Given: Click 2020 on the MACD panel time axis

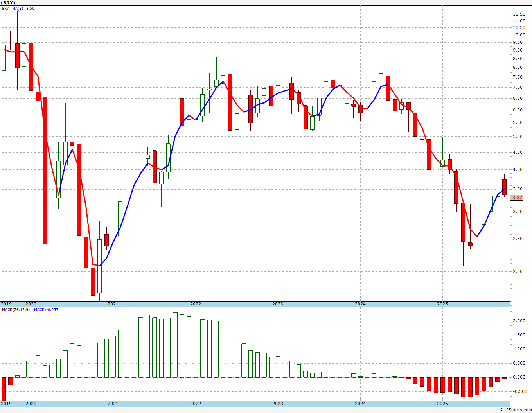Looking at the screenshot, I should [x=31, y=404].
